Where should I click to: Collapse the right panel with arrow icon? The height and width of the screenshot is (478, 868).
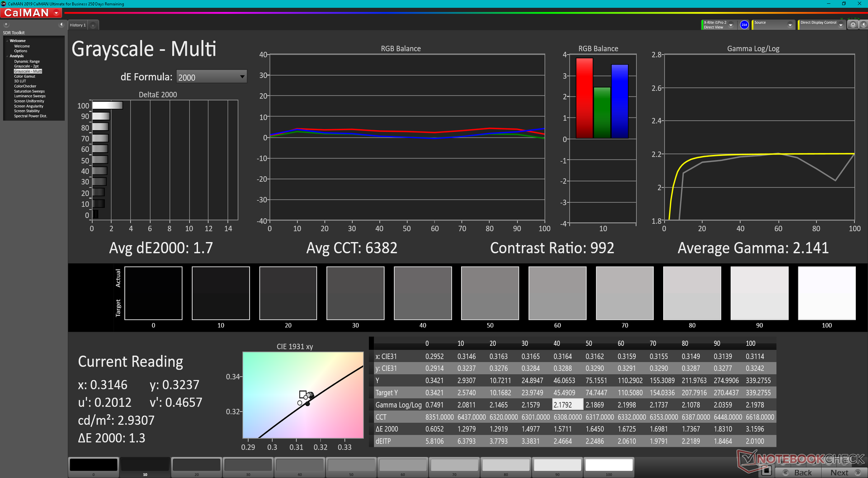coord(863,25)
